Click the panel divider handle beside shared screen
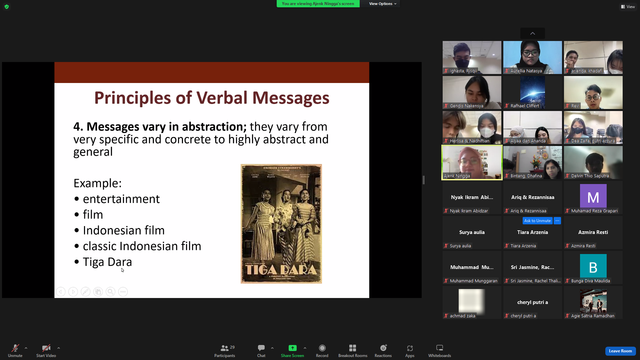This screenshot has width=640, height=360. (x=424, y=180)
